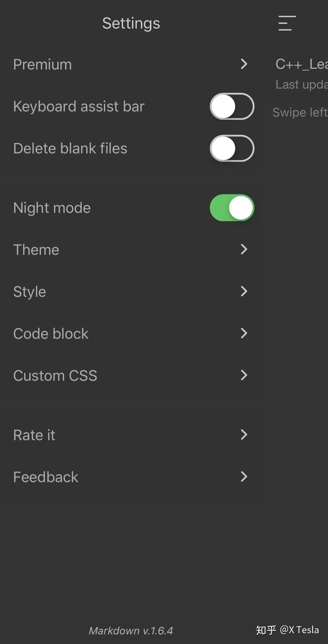The height and width of the screenshot is (644, 328).
Task: Open the Feedback option
Action: pos(46,477)
